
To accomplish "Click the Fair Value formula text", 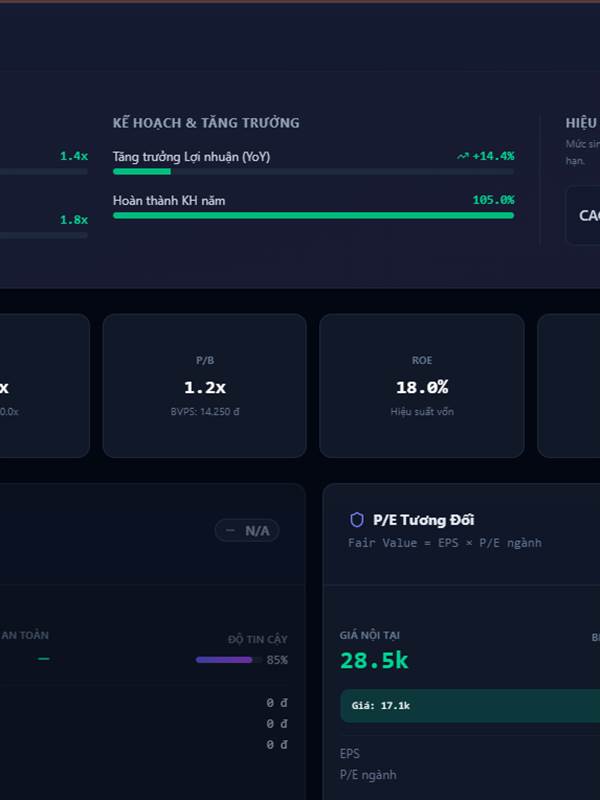I will tap(444, 543).
